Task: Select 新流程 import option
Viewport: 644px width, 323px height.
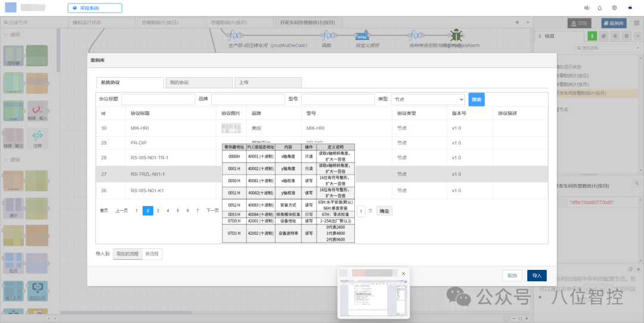Action: 152,254
